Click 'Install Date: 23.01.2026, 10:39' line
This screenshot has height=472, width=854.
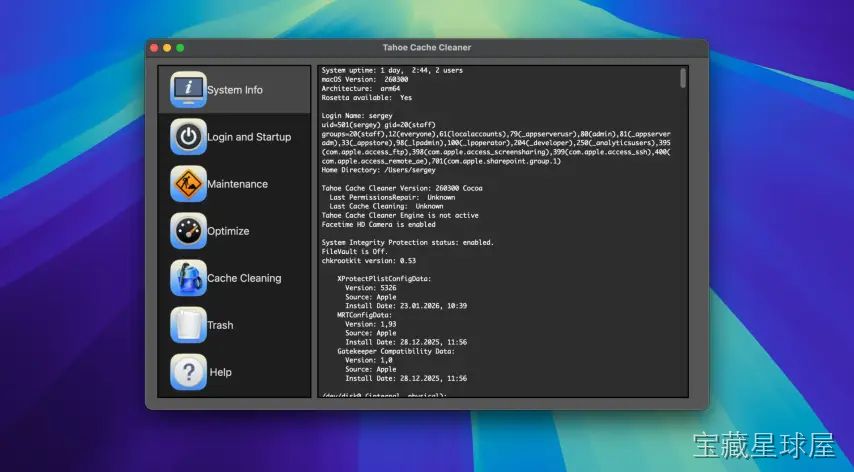(x=406, y=306)
